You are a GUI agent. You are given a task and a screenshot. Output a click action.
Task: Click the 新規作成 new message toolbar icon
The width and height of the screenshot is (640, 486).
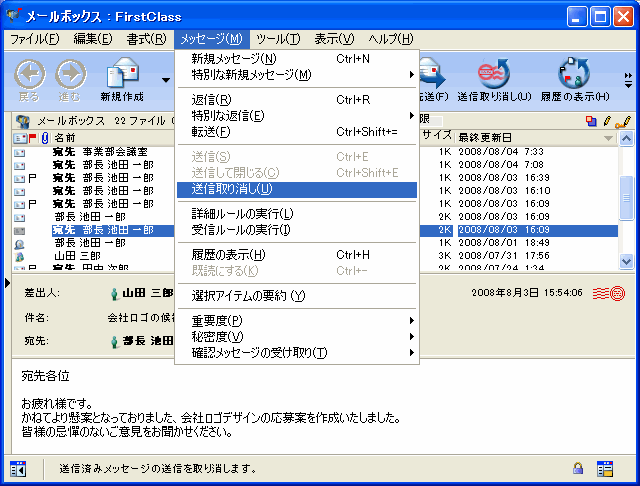[x=121, y=76]
